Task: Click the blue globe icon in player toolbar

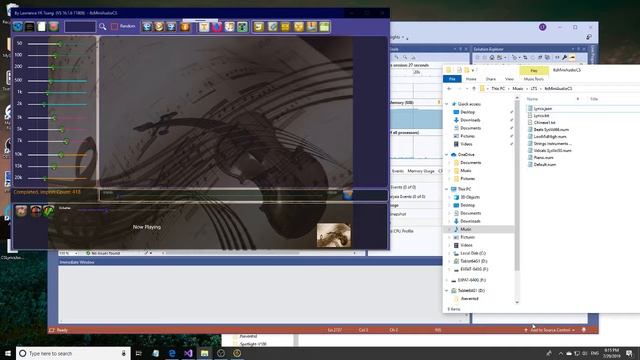Action: pyautogui.click(x=18, y=27)
